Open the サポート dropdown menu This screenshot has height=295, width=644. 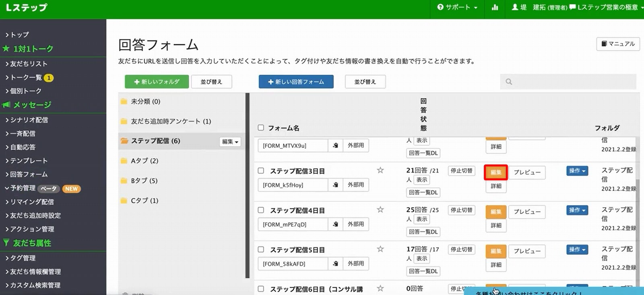[458, 7]
